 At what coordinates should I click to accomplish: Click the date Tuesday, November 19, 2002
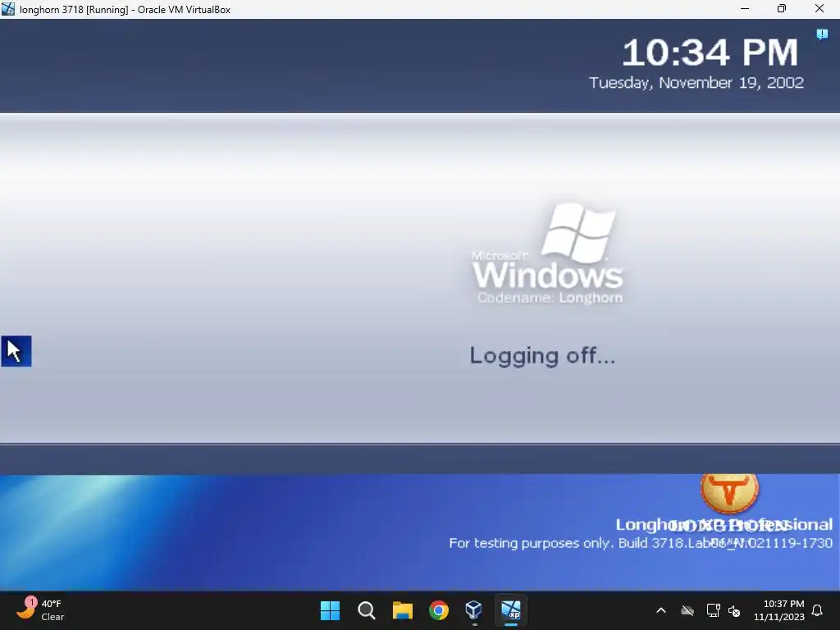696,83
